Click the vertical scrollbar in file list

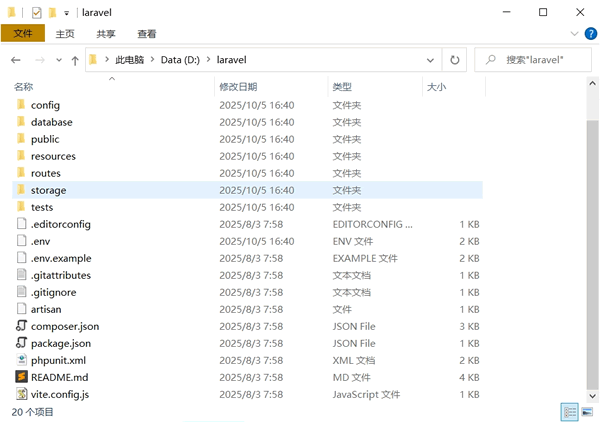591,250
